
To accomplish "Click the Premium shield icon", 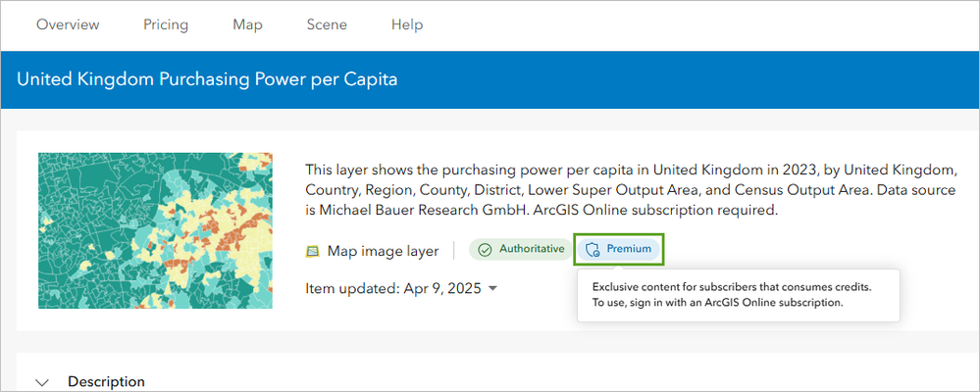I will (593, 250).
